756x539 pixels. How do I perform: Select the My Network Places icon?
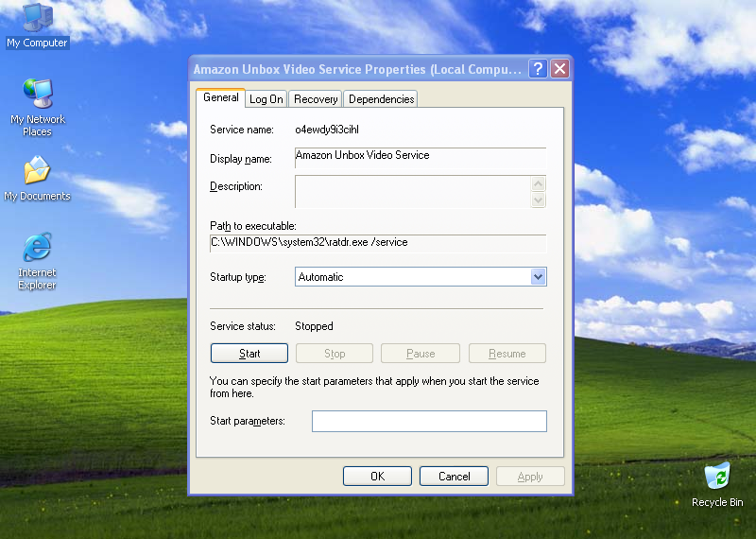click(37, 96)
